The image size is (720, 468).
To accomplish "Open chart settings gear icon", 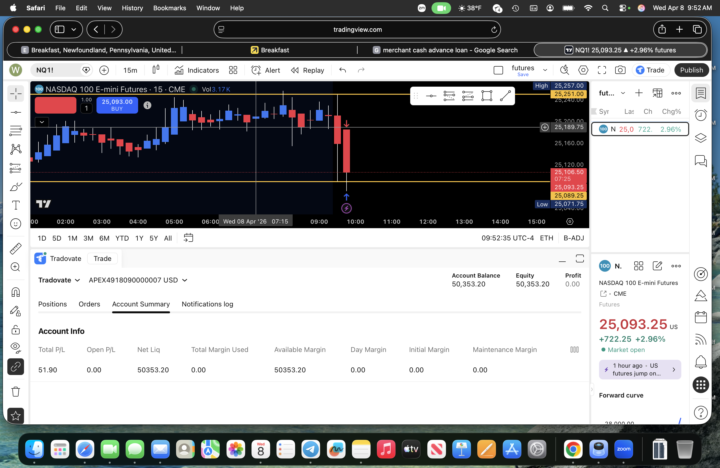I will coord(583,70).
